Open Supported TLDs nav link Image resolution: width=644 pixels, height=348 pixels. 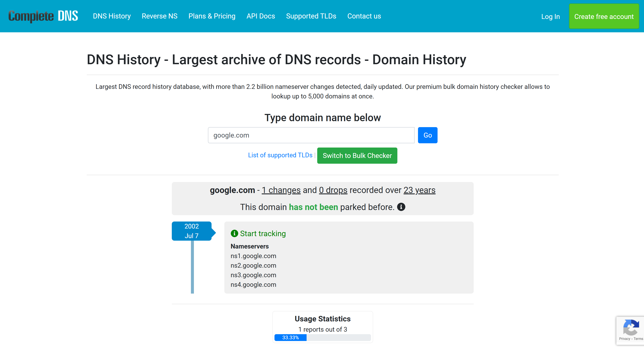click(x=311, y=16)
